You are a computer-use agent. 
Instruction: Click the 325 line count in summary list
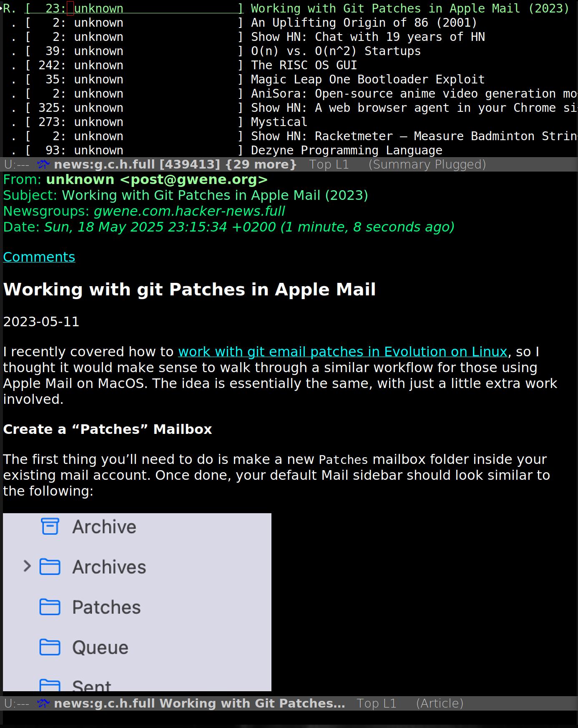(49, 108)
